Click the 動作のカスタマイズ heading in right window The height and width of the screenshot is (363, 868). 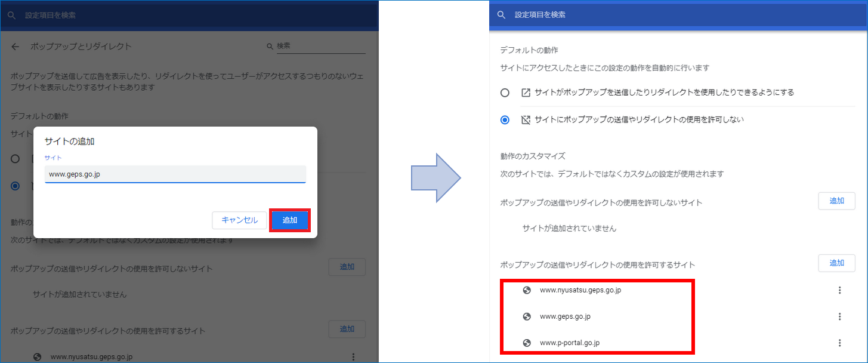[533, 156]
